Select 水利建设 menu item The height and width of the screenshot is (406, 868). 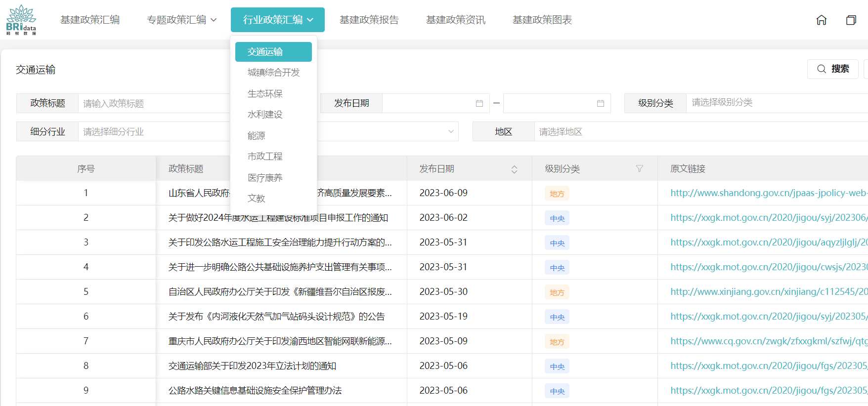pyautogui.click(x=273, y=115)
